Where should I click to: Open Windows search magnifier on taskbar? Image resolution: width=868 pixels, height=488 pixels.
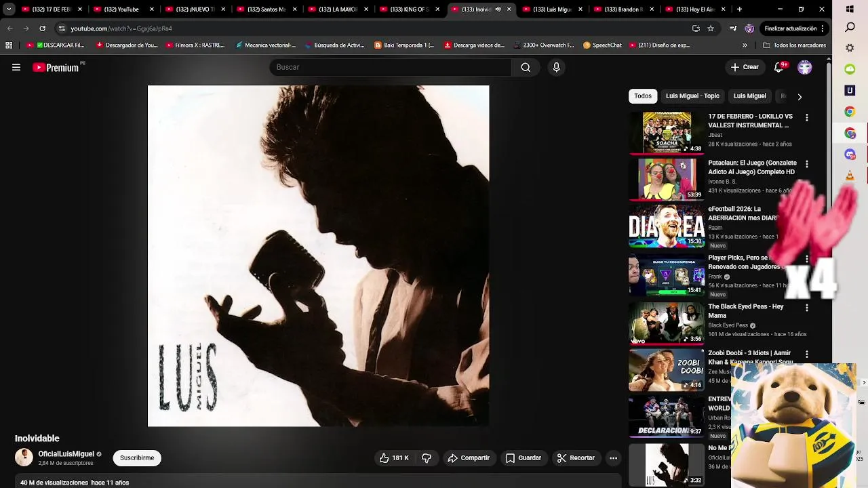[850, 28]
